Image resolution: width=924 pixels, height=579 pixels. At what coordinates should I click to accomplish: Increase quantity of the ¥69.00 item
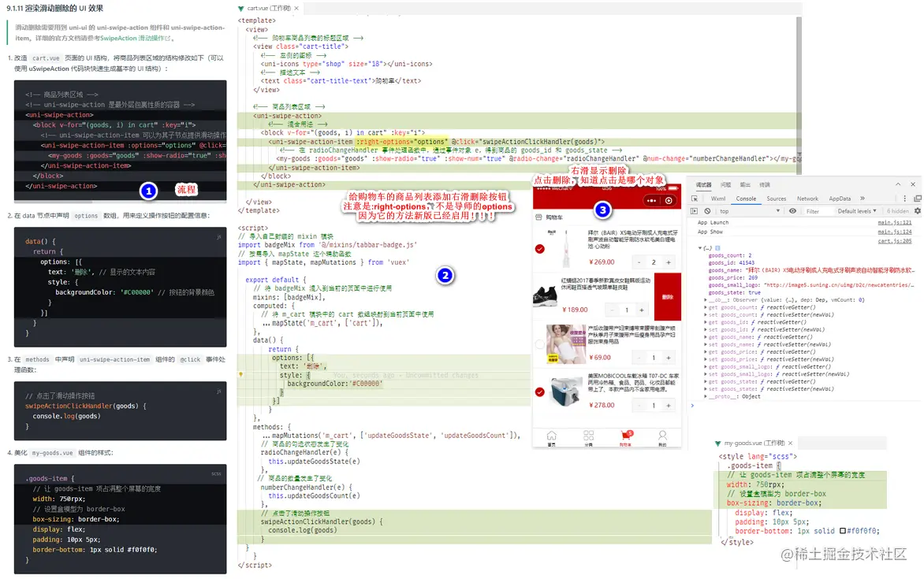(x=669, y=358)
